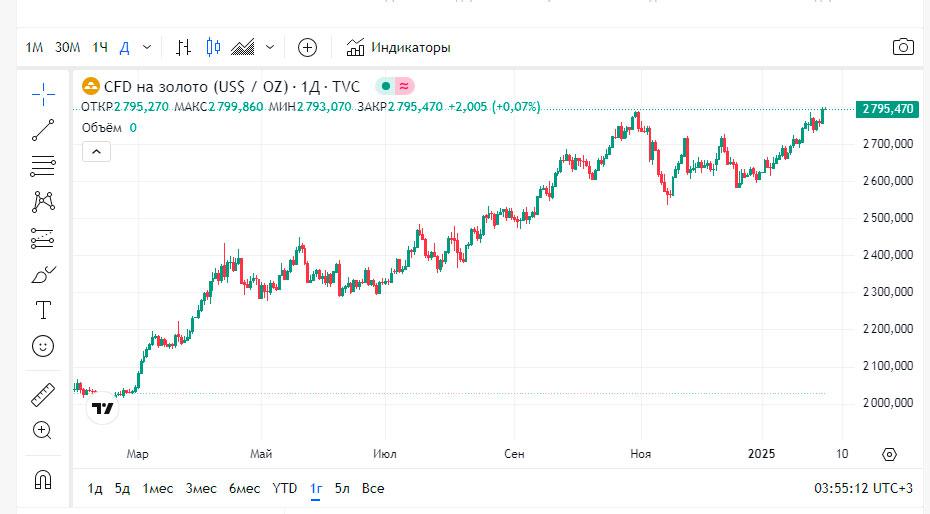
Task: Click the current price label 2795,470
Action: pyautogui.click(x=887, y=109)
